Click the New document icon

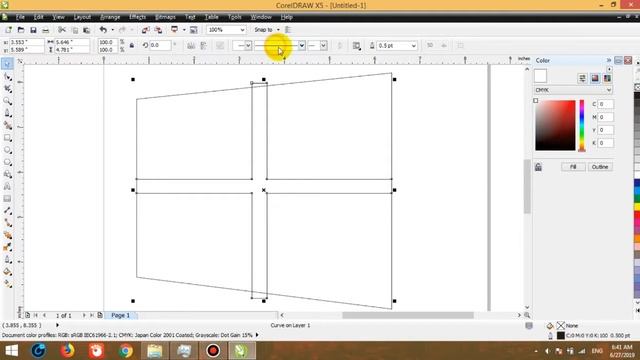[x=9, y=30]
